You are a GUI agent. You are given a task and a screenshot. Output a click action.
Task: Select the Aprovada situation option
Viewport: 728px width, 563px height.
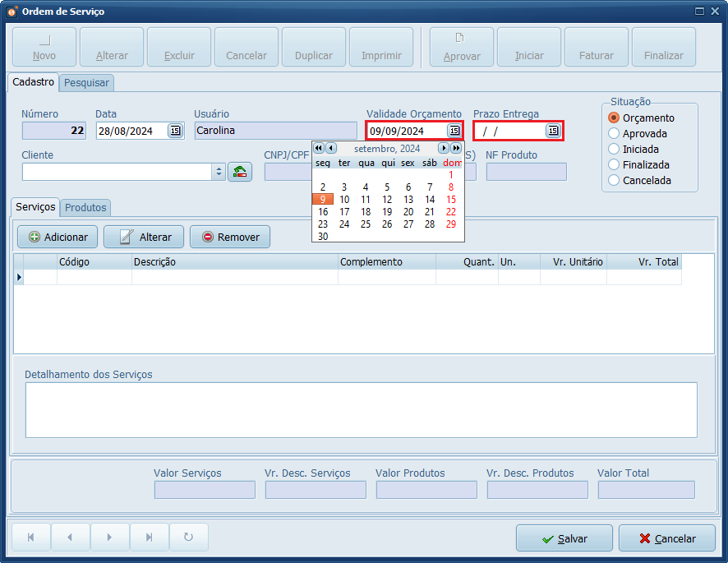point(614,133)
